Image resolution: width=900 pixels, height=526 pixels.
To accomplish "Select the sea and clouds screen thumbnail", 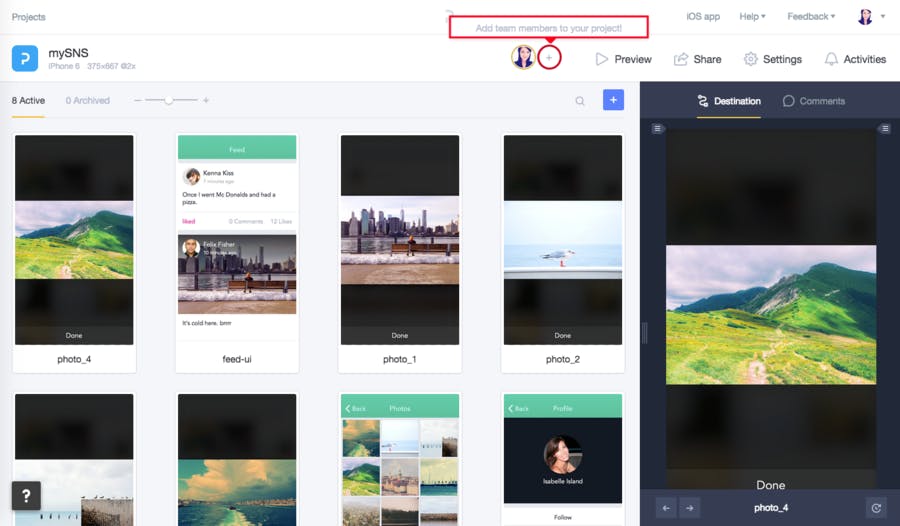I will (x=237, y=459).
